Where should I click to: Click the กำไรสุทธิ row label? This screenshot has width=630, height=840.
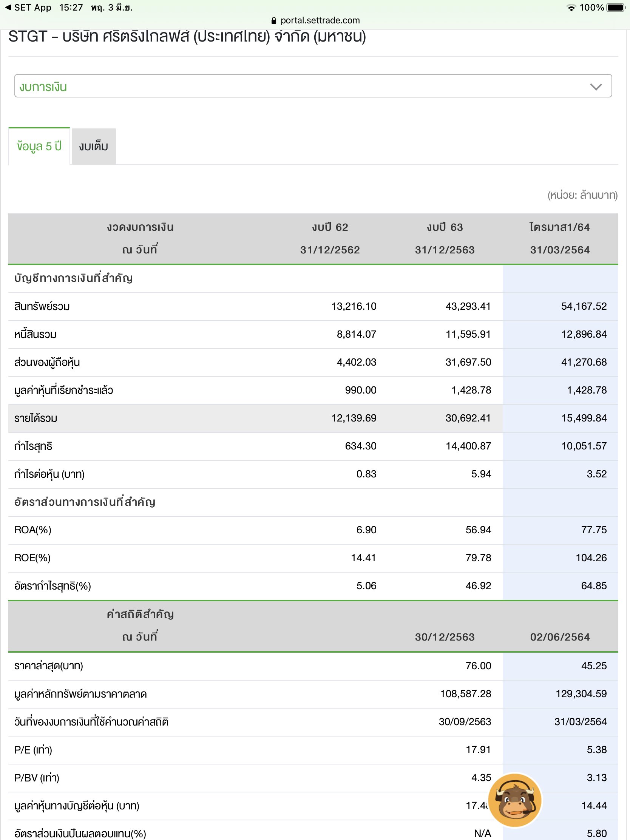33,446
